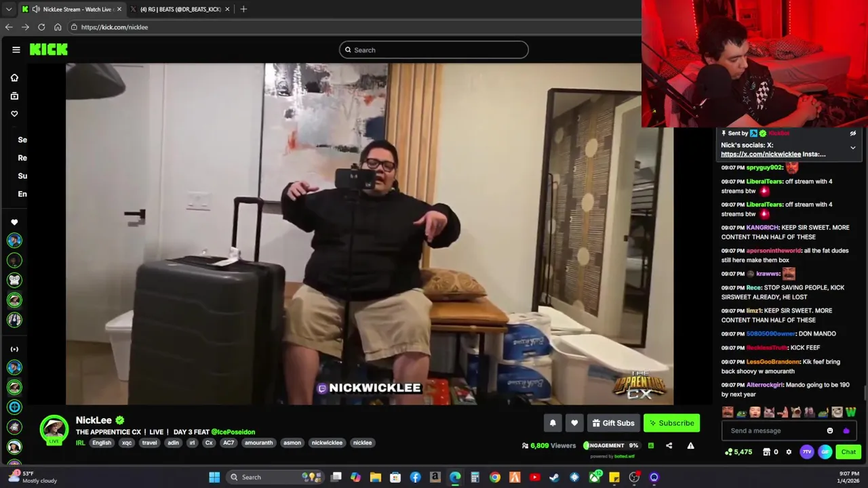Viewport: 868px width, 488px height.
Task: Close the RG | BEATS X tab
Action: point(227,9)
